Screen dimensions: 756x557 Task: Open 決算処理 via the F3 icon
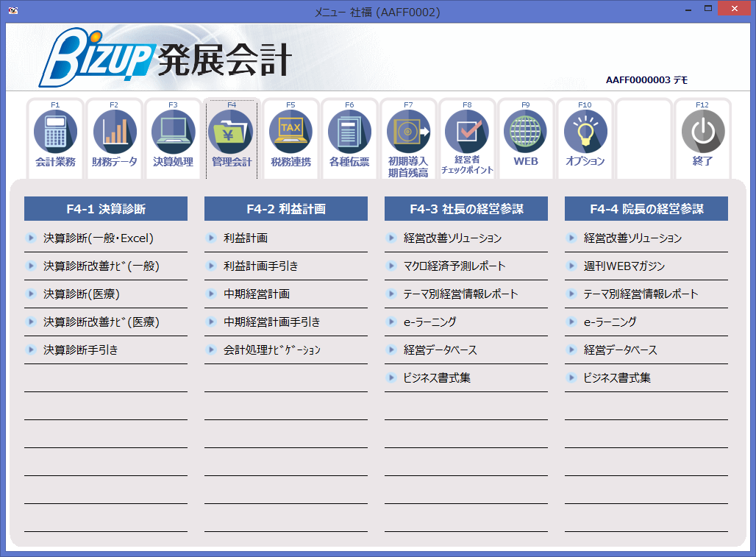coord(174,137)
